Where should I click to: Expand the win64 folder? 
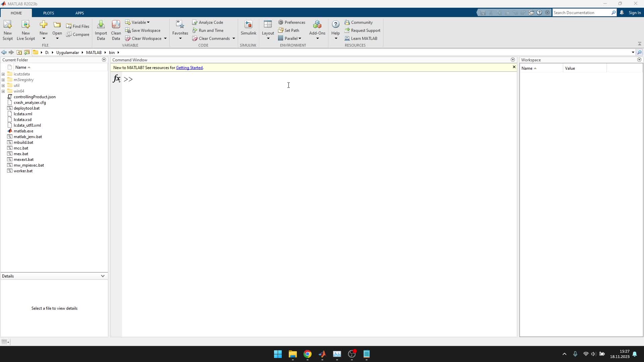[x=3, y=91]
